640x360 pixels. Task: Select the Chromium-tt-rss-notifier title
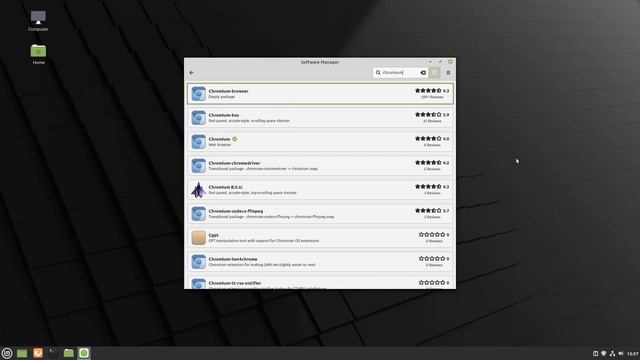[x=235, y=283]
